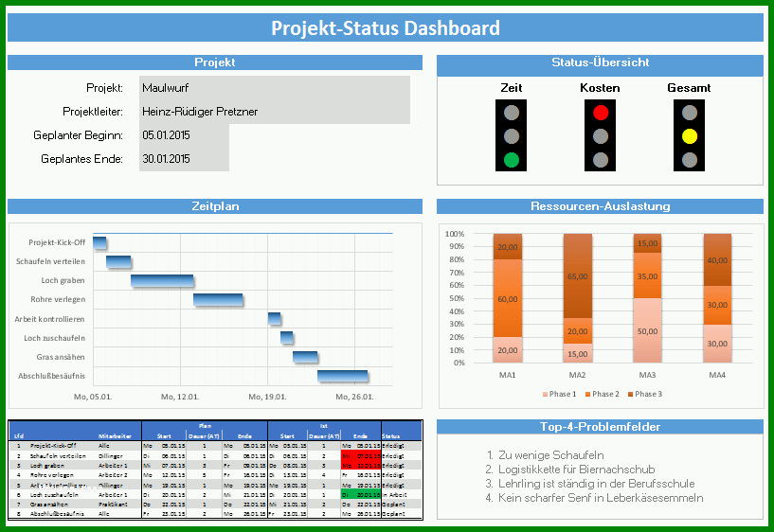Select the MA4 Phase 3 segment 40,00
774x532 pixels.
tap(717, 259)
